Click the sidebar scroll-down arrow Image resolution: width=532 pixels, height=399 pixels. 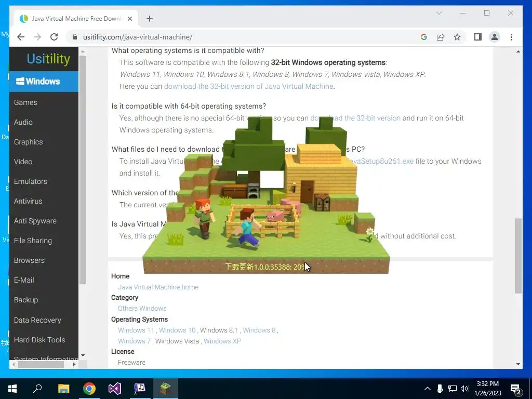(x=83, y=355)
